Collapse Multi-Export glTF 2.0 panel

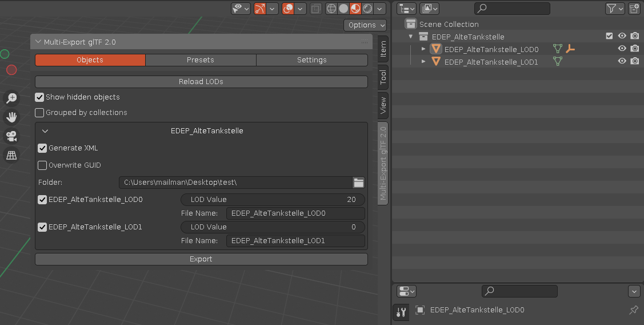click(38, 42)
